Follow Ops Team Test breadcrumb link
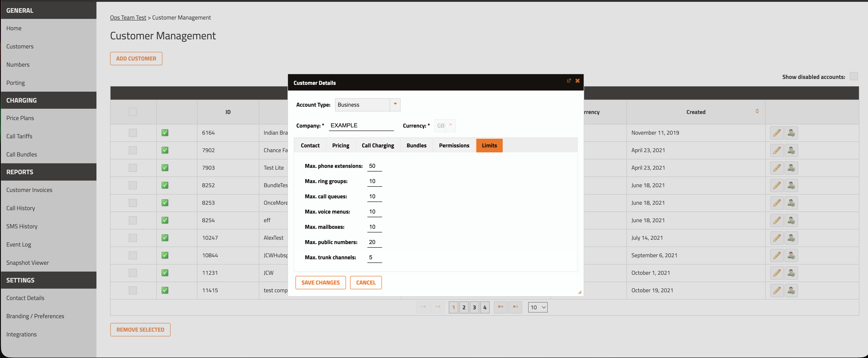 point(128,18)
